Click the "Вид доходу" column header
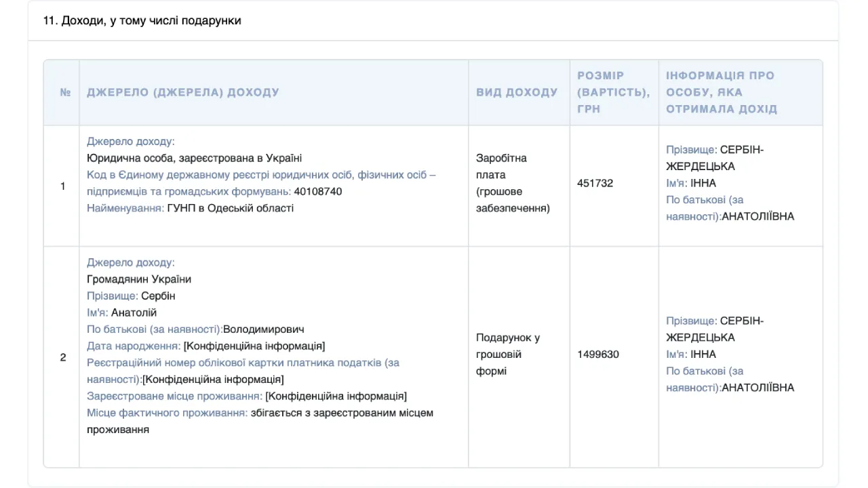Image resolution: width=868 pixels, height=488 pixels. 517,92
